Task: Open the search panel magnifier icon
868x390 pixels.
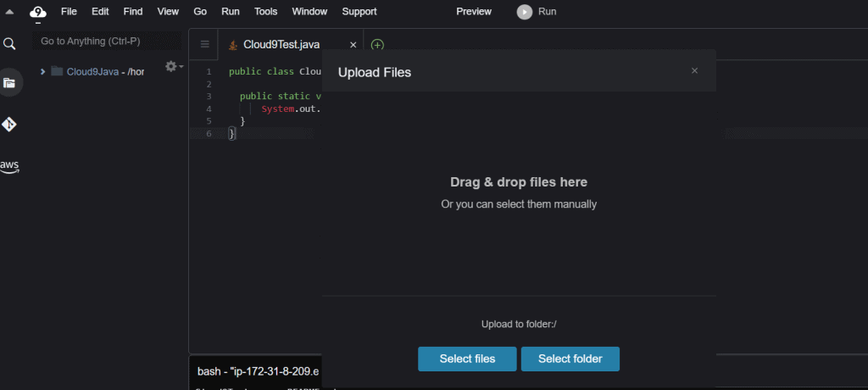Action: [x=9, y=44]
